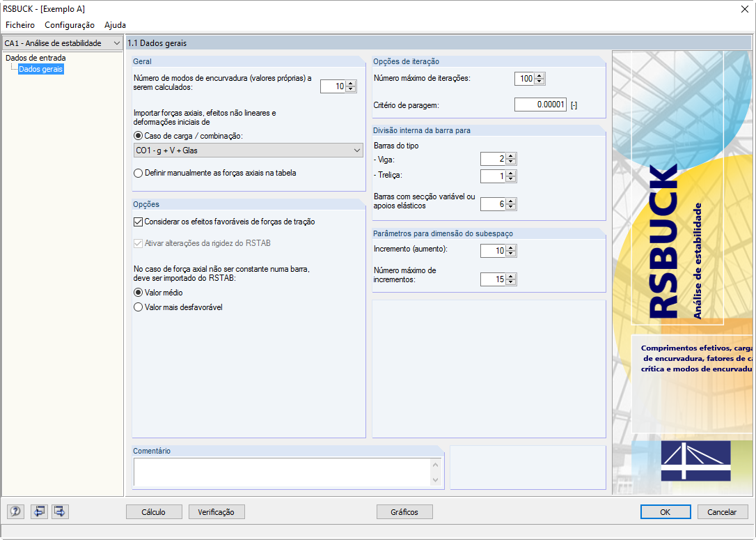
Task: Click Incremento (aumento) value field
Action: 494,250
